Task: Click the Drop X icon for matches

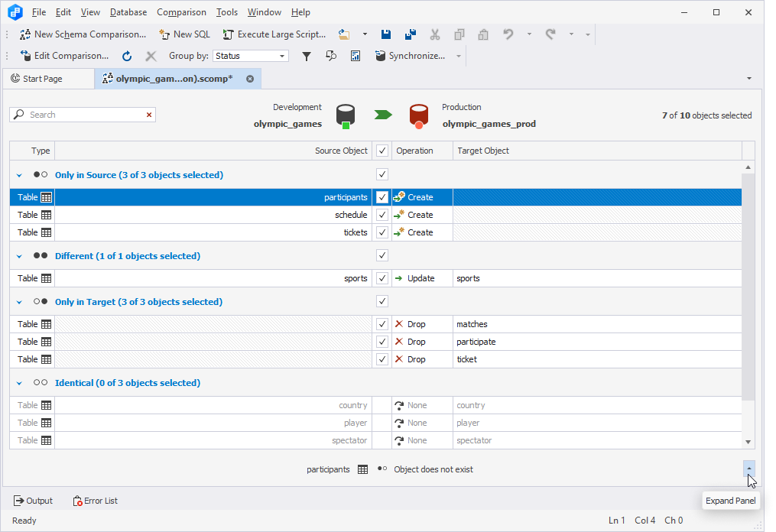Action: (x=399, y=324)
